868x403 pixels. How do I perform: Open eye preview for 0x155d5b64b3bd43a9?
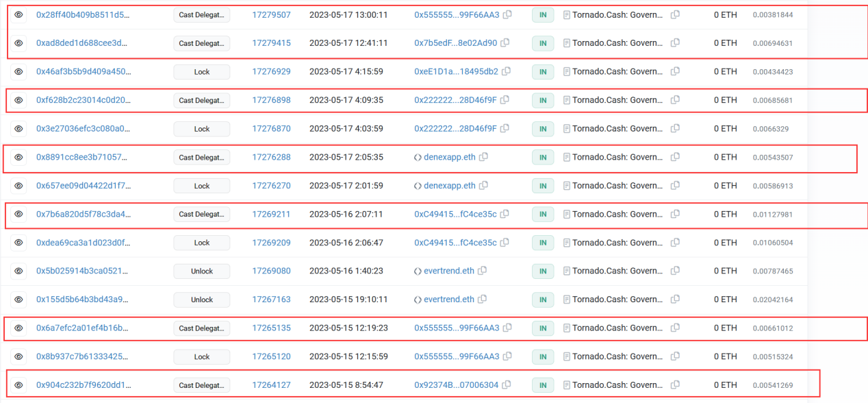18,300
